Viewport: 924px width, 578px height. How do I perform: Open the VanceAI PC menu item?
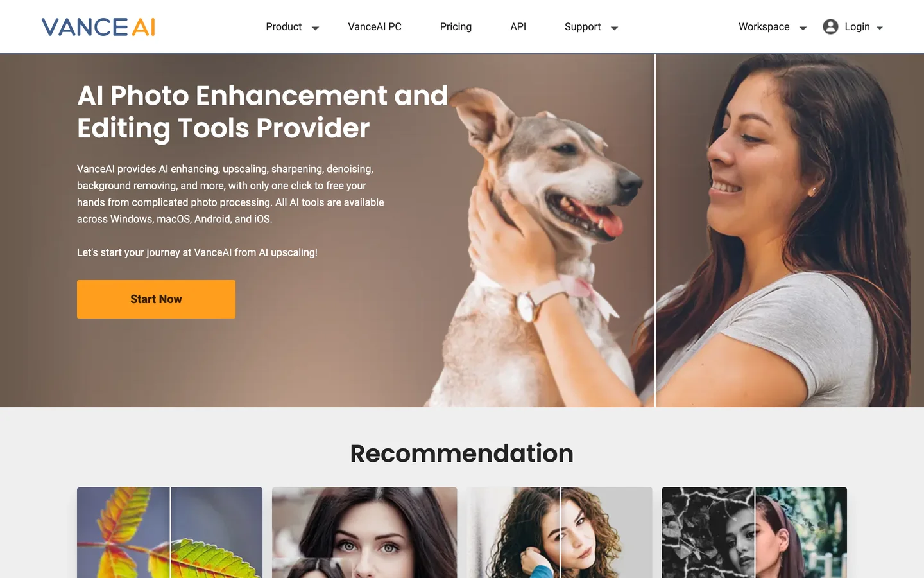375,27
